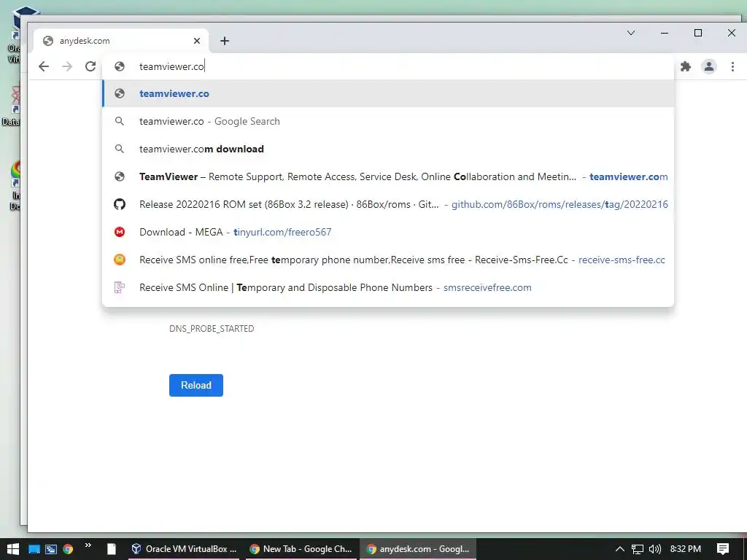Click the magnifier icon next to teamviewer.co Google Search
Viewport: 747px width, 560px height.
(120, 122)
